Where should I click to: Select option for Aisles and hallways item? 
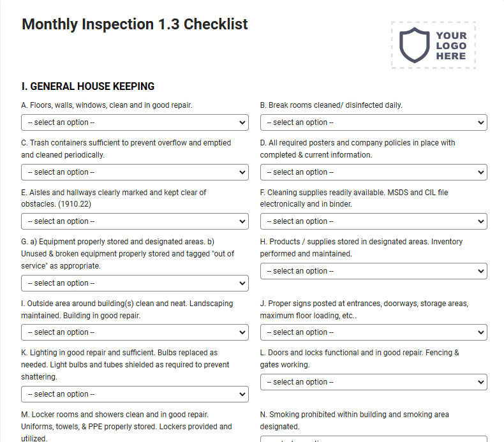135,221
